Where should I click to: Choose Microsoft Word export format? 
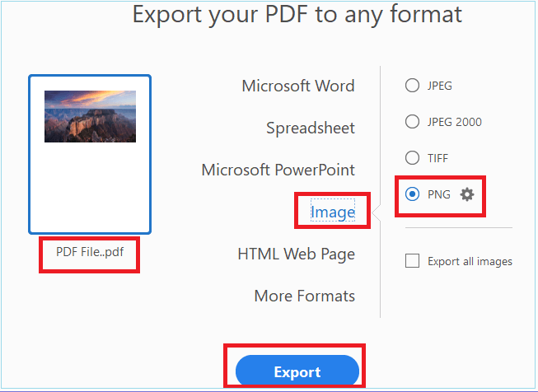click(298, 86)
